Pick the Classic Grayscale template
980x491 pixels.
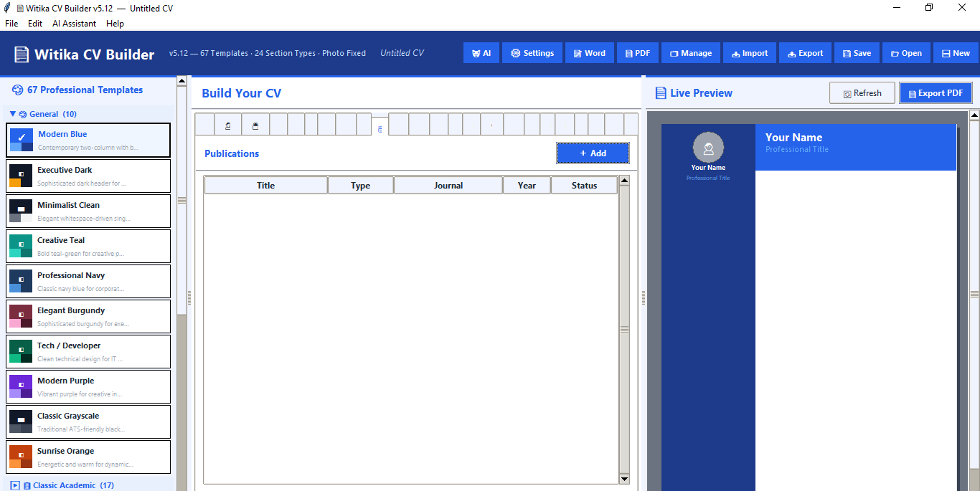click(x=88, y=421)
